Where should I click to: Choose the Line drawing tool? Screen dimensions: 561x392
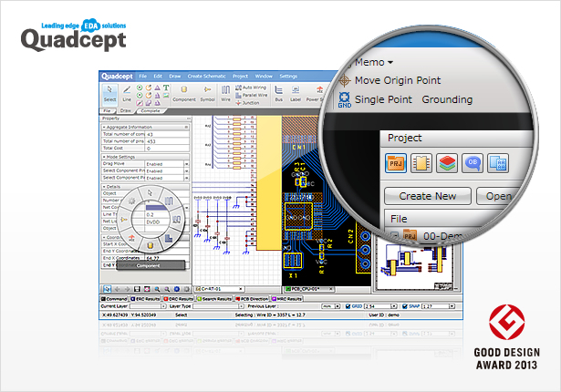[127, 95]
